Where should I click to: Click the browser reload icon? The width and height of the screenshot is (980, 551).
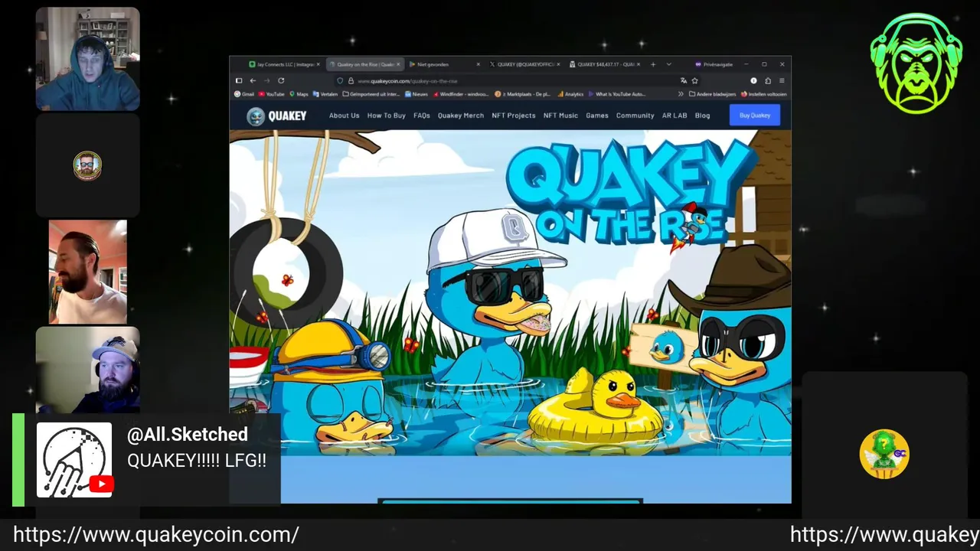coord(281,80)
